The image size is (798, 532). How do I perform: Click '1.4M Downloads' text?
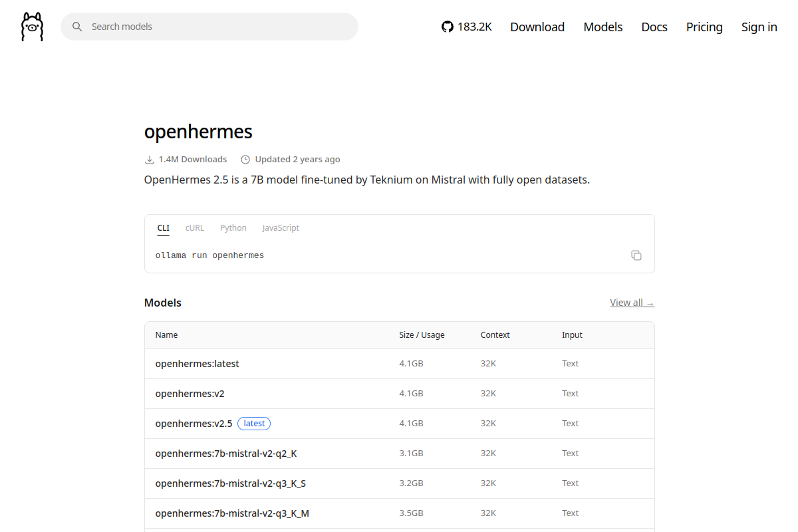coord(193,160)
